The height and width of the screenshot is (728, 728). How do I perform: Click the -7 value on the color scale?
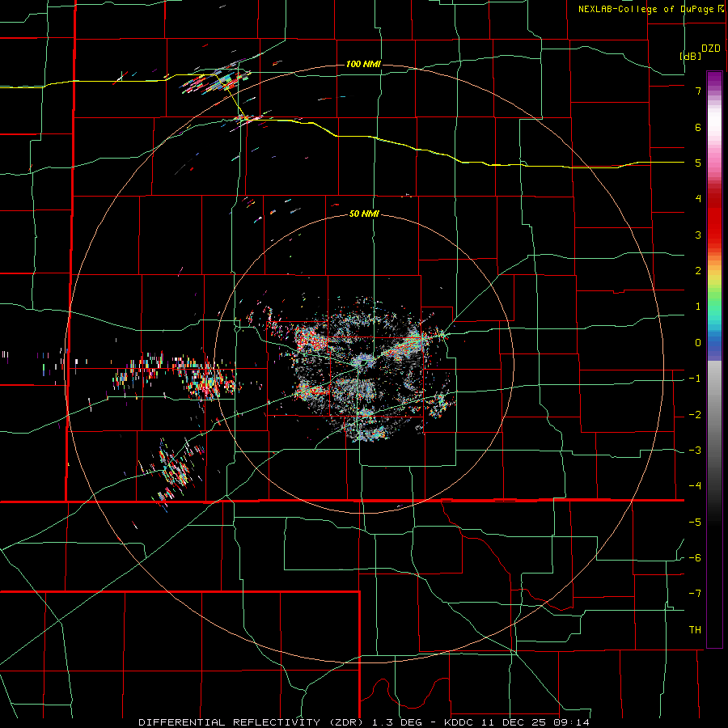695,594
